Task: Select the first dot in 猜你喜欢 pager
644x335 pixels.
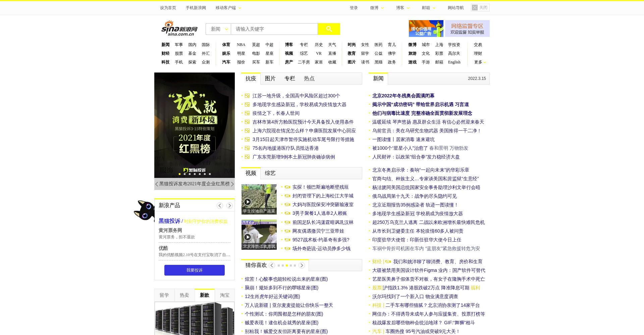Action: [x=279, y=266]
